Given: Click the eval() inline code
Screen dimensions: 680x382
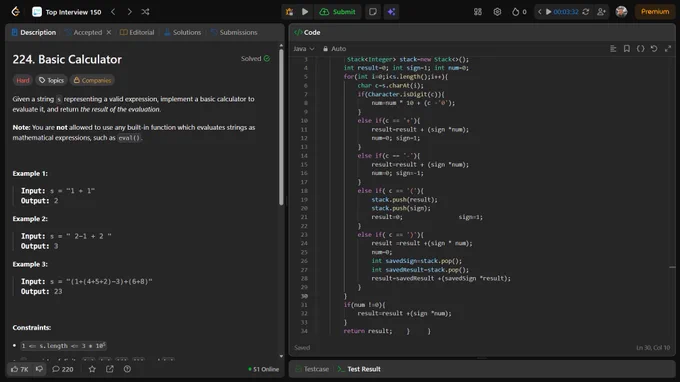Looking at the screenshot, I should (x=129, y=138).
